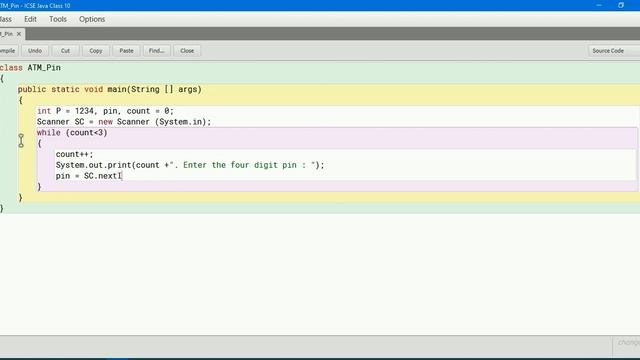Close the ATM_Pin editor tab
Image resolution: width=640 pixels, height=360 pixels.
tap(19, 34)
